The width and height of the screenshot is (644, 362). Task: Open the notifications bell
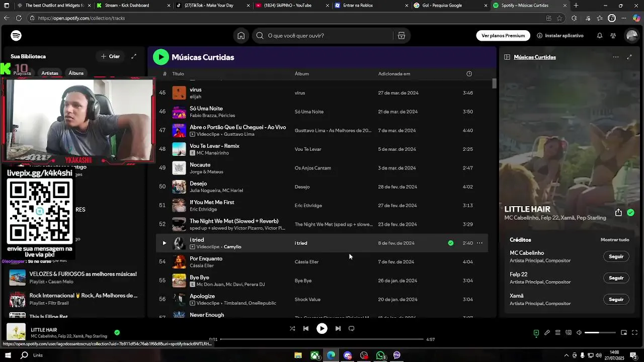pos(600,36)
